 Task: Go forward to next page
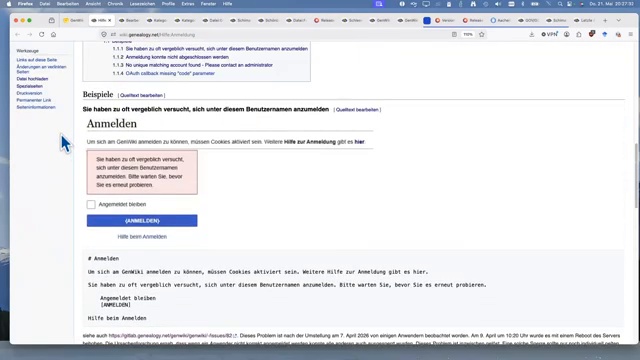(29, 35)
